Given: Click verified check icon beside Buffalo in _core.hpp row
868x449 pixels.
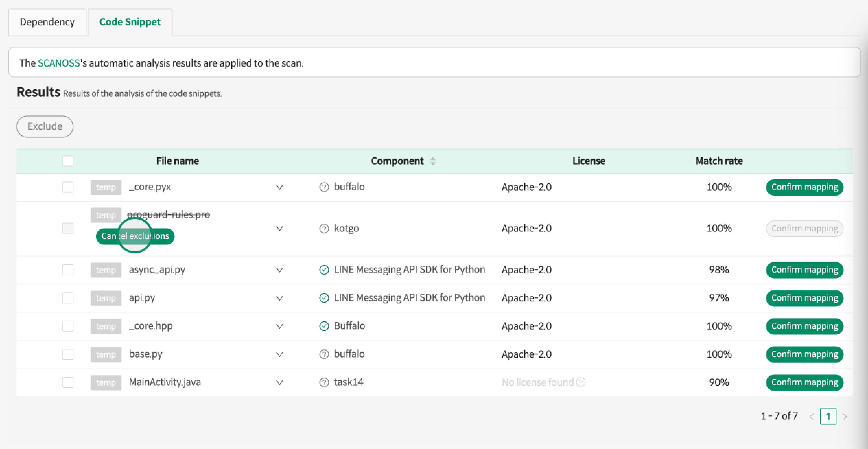Looking at the screenshot, I should coord(324,326).
